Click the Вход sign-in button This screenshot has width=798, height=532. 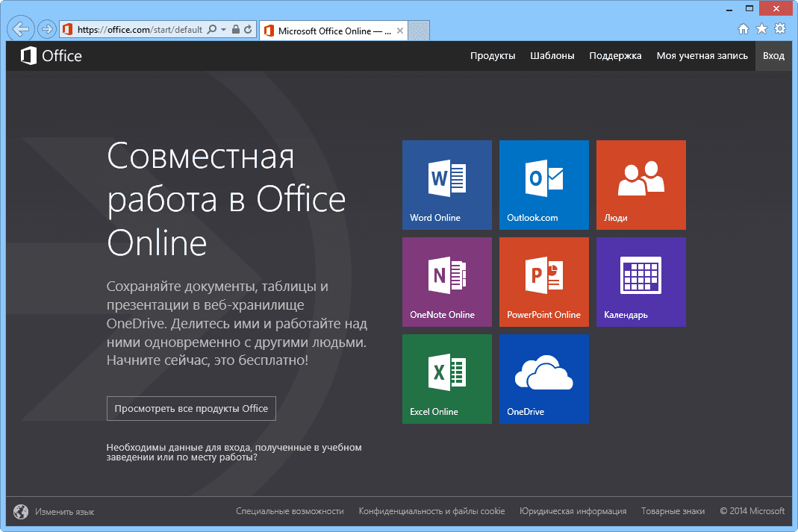click(x=773, y=55)
